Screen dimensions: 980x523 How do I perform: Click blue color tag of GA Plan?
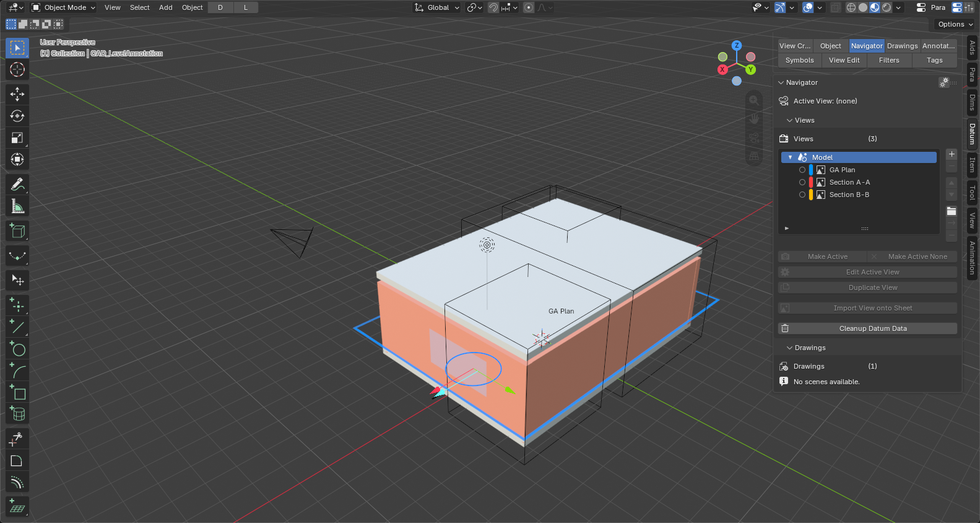pyautogui.click(x=811, y=170)
